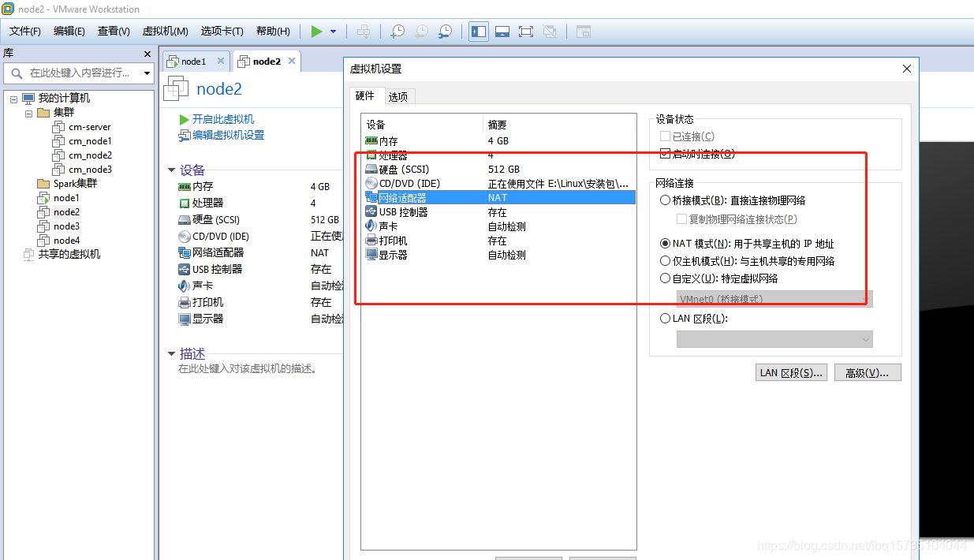Screen dimensions: 974x560
Task: Open the 编辑(E) menu
Action: pos(69,32)
